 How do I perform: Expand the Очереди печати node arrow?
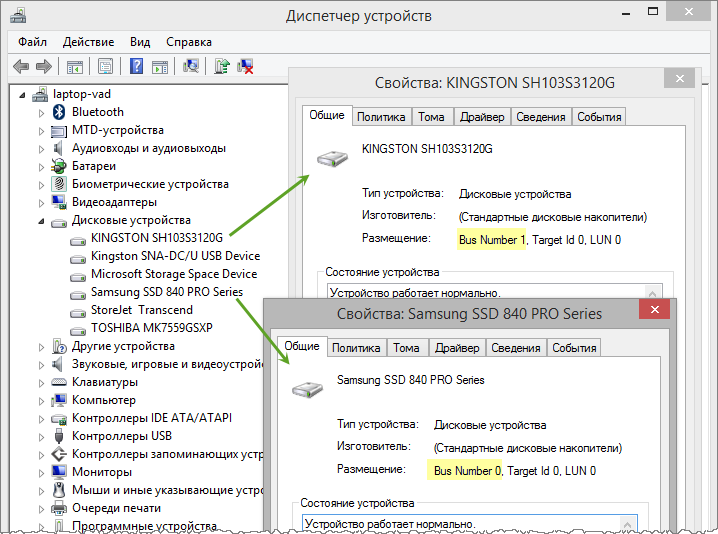coord(41,509)
